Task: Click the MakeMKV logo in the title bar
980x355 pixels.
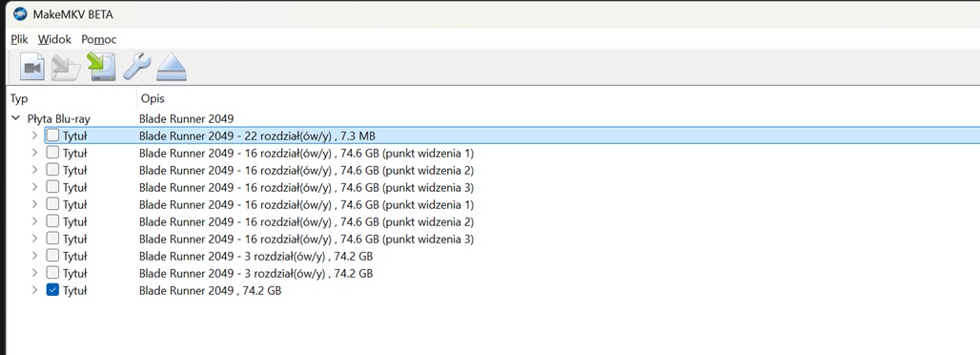Action: pyautogui.click(x=21, y=13)
